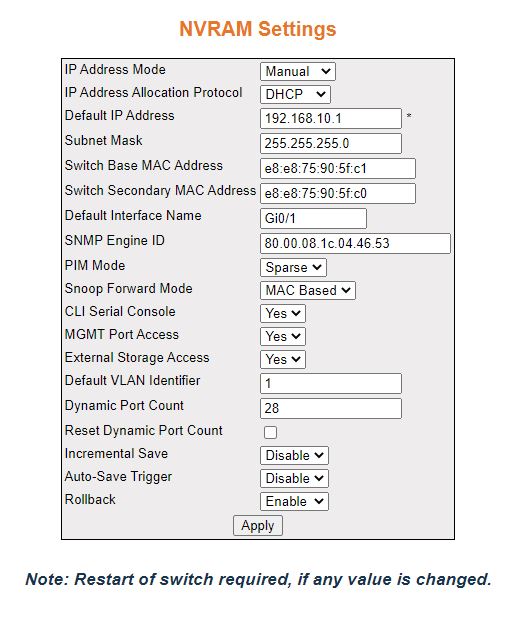The height and width of the screenshot is (631, 518).
Task: Select the Switch Base MAC Address field
Action: (338, 168)
